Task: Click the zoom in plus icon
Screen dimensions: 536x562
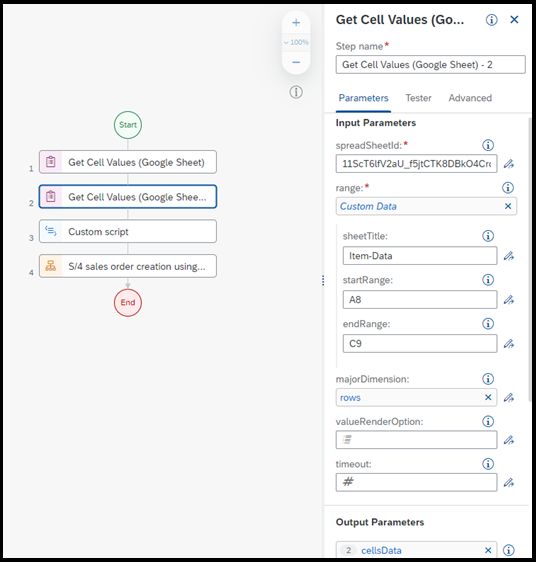Action: point(296,23)
